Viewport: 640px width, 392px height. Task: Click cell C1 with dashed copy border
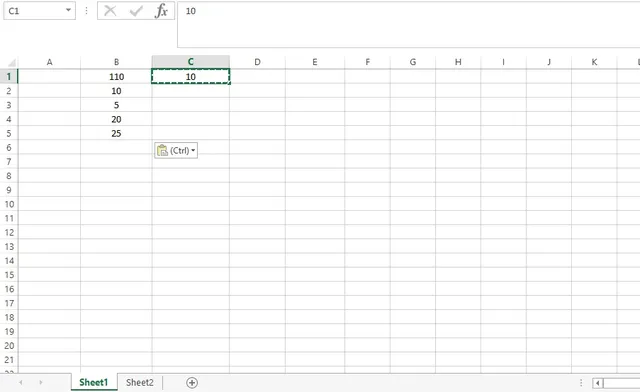pos(191,76)
